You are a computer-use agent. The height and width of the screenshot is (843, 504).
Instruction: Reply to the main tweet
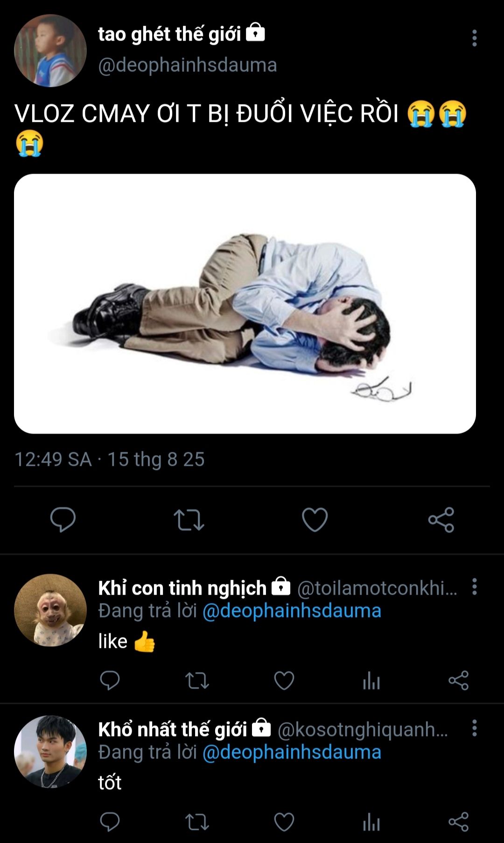coord(63,519)
